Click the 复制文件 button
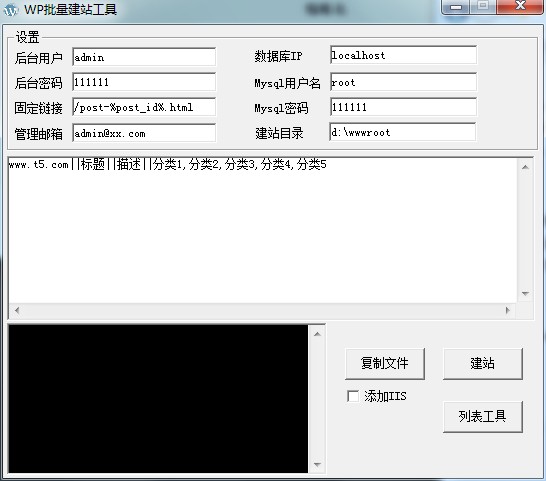 385,363
